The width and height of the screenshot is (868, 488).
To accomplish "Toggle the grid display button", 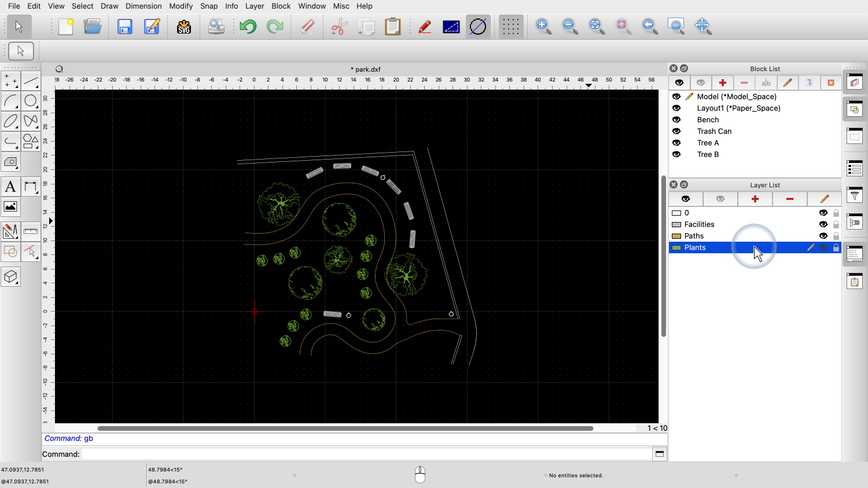I will click(x=510, y=27).
